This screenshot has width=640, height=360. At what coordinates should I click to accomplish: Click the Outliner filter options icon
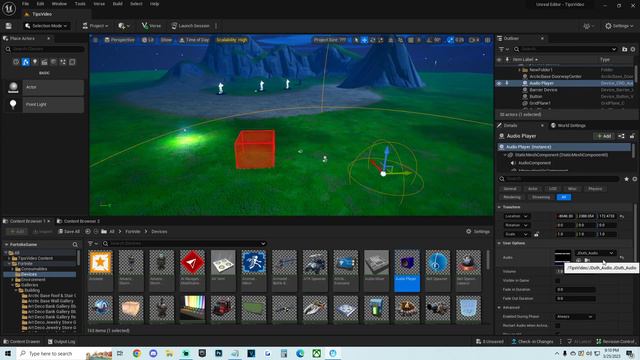[x=504, y=49]
